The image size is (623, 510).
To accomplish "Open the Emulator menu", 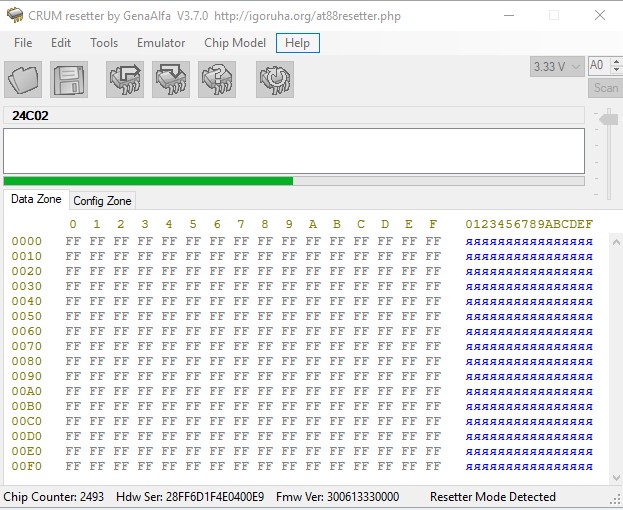I will tap(161, 43).
